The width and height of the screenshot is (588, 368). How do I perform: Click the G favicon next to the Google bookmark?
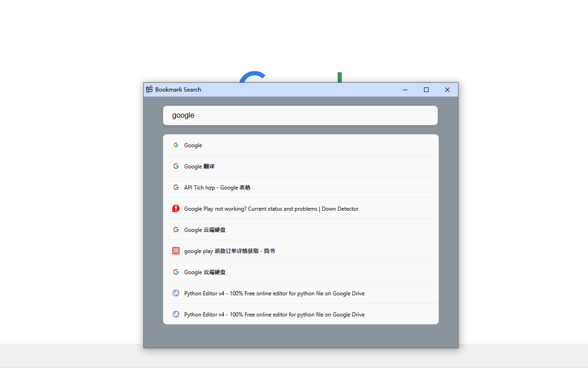pyautogui.click(x=176, y=145)
